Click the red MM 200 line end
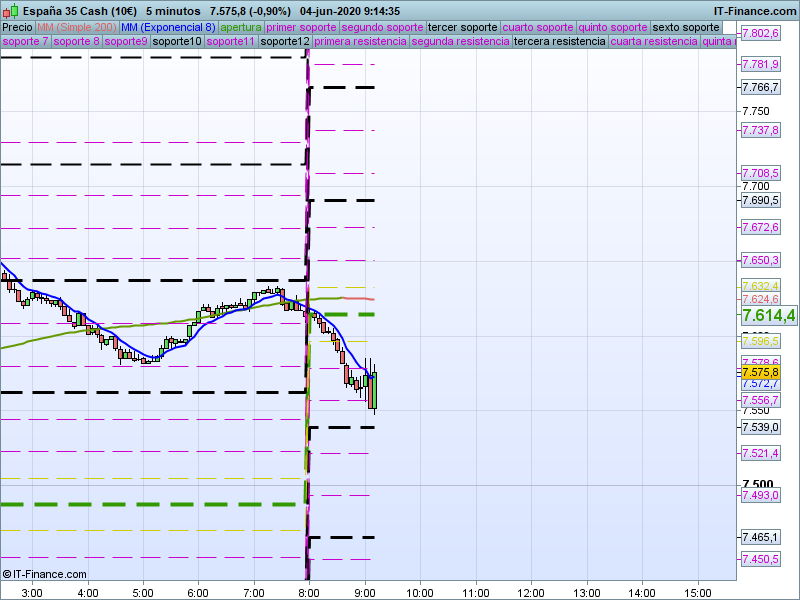Image resolution: width=800 pixels, height=600 pixels. 372,299
